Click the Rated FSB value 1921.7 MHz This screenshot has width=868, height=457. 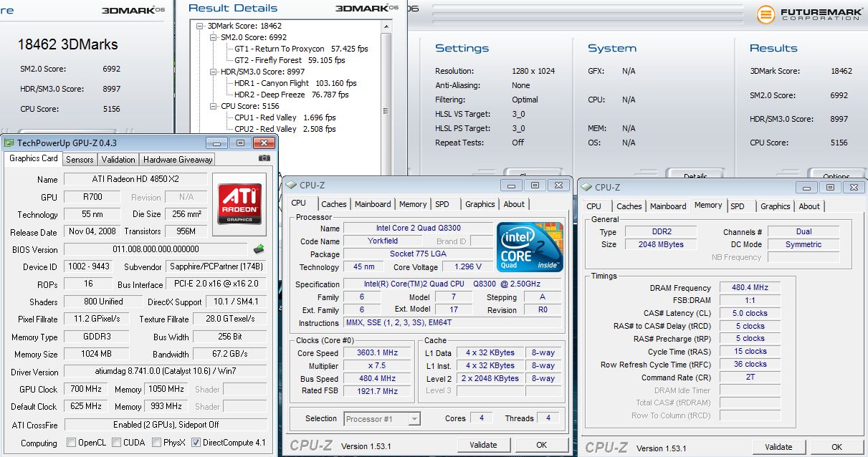pyautogui.click(x=376, y=392)
